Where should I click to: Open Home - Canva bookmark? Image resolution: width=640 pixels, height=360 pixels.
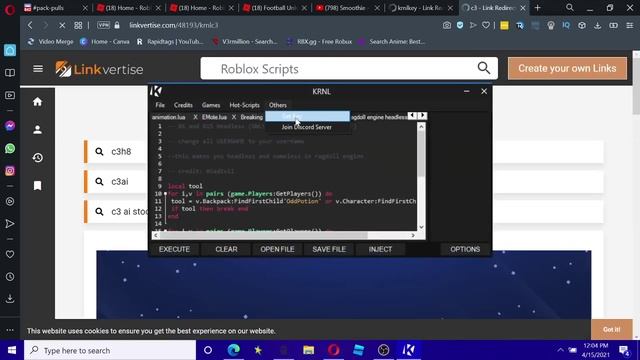click(x=104, y=42)
